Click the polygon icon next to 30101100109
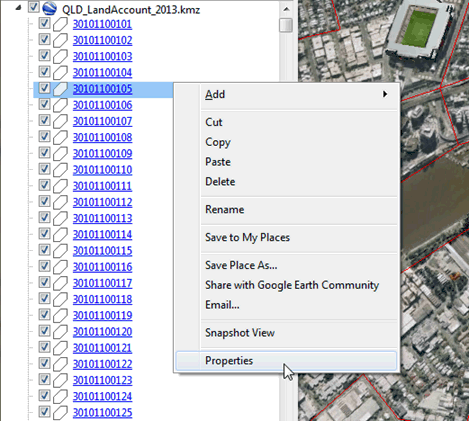The width and height of the screenshot is (469, 421). pos(60,154)
